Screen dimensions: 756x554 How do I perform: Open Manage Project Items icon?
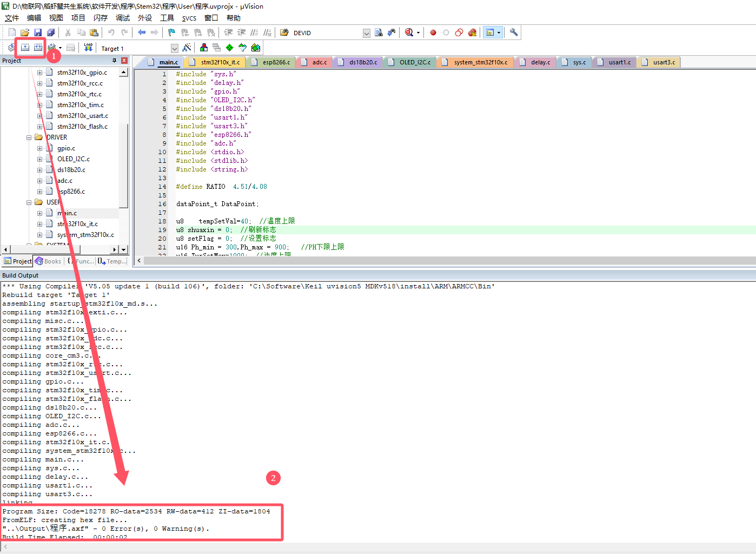[x=204, y=48]
